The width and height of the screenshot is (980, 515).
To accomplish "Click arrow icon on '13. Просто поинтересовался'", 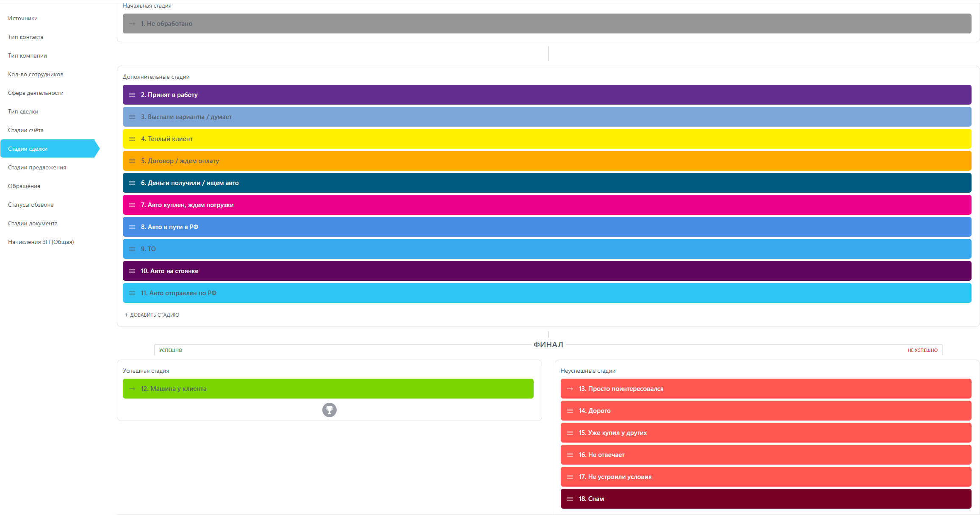I will click(570, 389).
